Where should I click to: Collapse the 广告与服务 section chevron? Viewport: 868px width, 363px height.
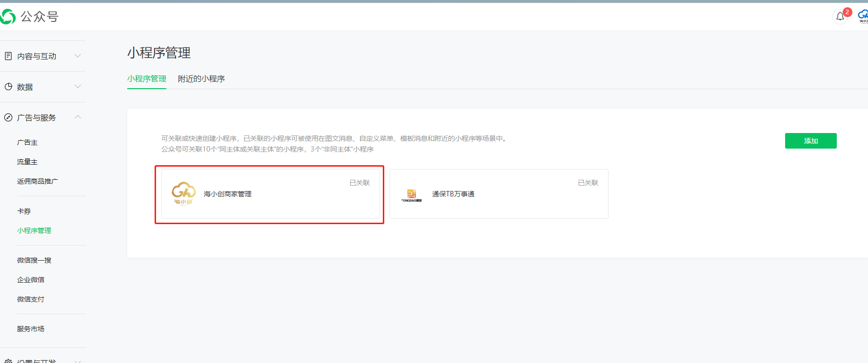(x=78, y=117)
